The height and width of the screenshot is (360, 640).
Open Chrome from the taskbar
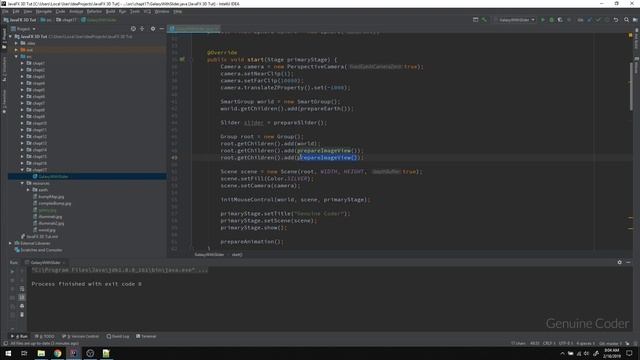[58, 353]
